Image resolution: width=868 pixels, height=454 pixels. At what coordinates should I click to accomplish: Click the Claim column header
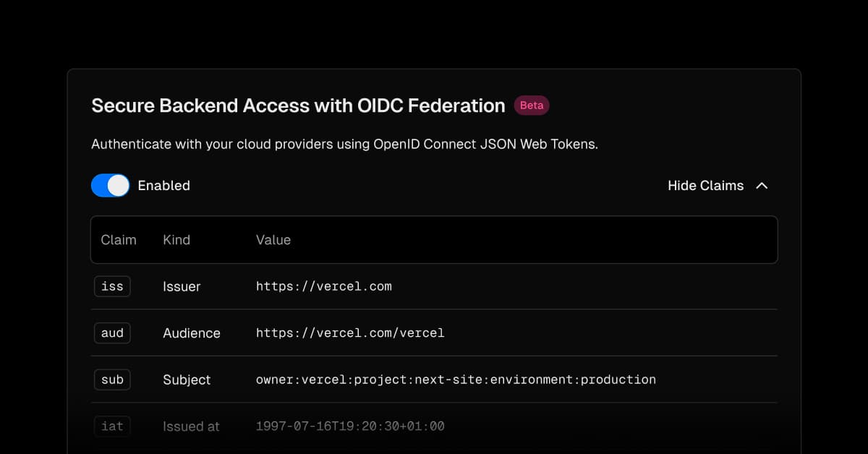click(119, 240)
